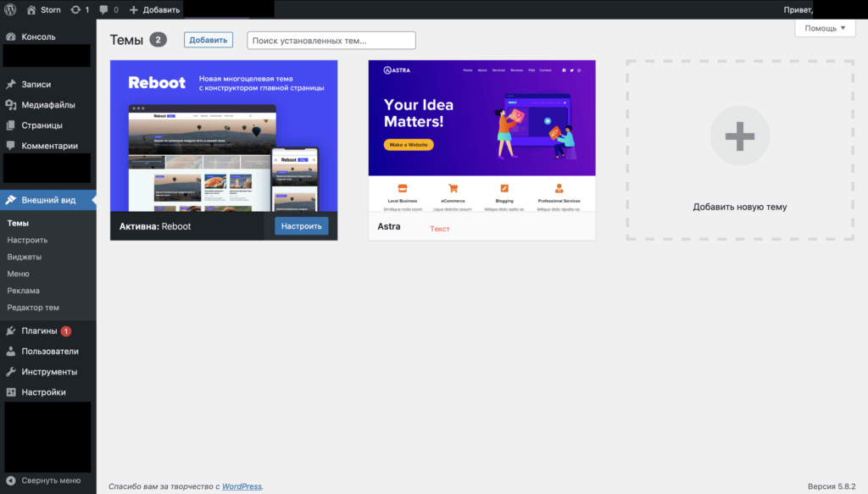868x494 pixels.
Task: Click the Пользователи user icon
Action: tap(10, 352)
